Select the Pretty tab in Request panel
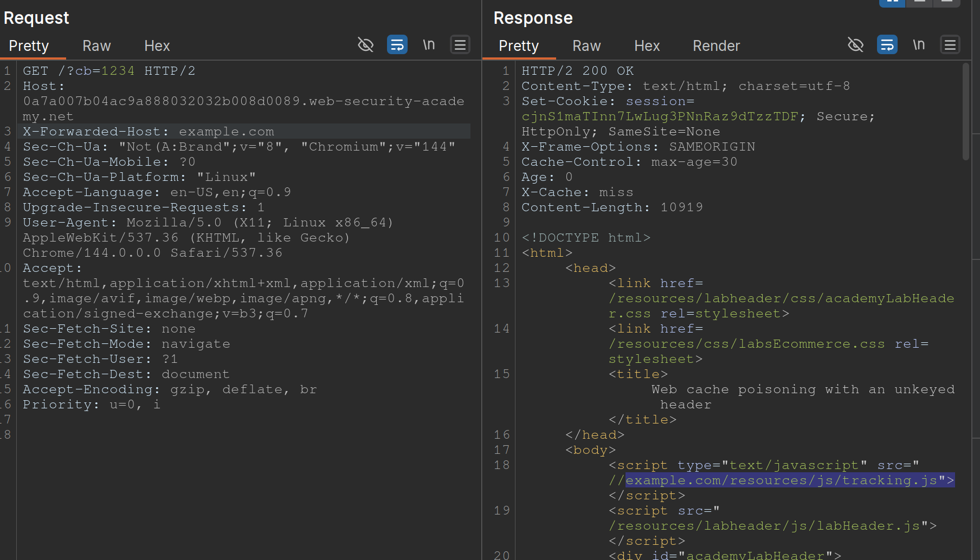 (29, 46)
